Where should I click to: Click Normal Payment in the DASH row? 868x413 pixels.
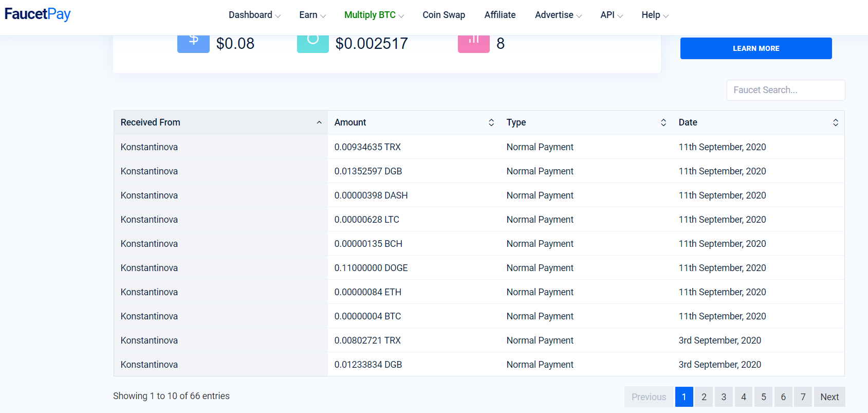(540, 195)
